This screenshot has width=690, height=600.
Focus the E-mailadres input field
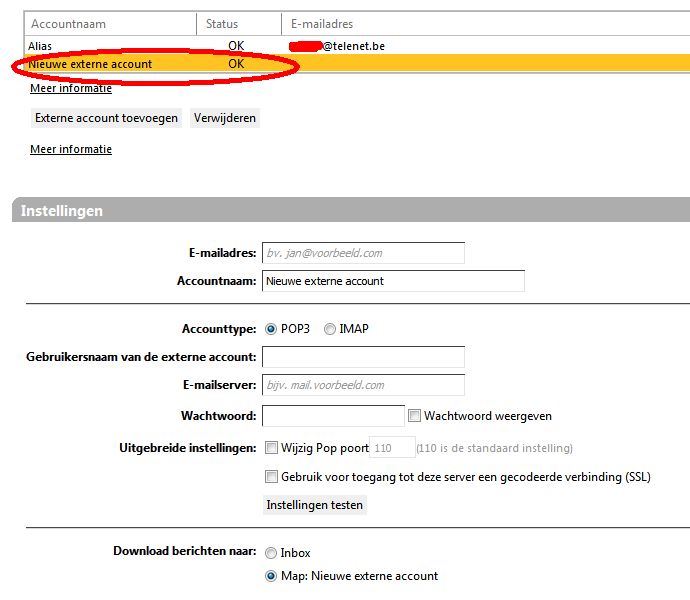[362, 253]
